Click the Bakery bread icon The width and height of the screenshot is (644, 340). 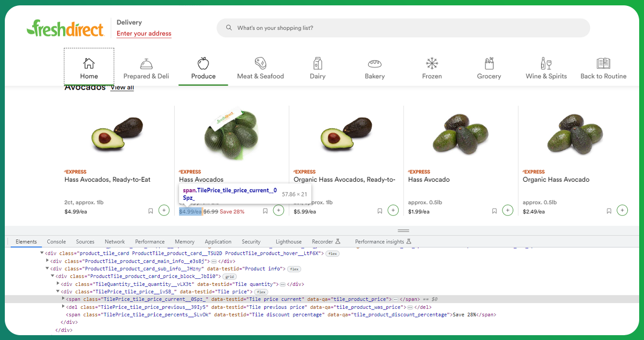click(375, 63)
